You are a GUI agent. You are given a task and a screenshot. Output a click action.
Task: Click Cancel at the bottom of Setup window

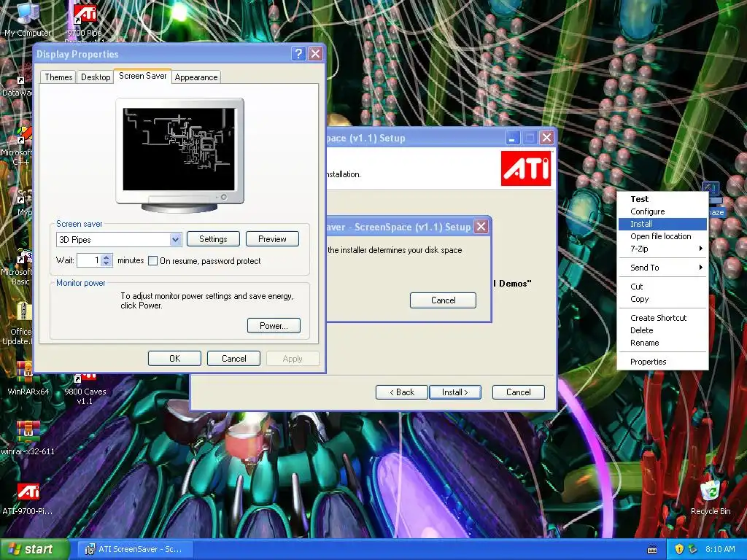[x=519, y=392]
